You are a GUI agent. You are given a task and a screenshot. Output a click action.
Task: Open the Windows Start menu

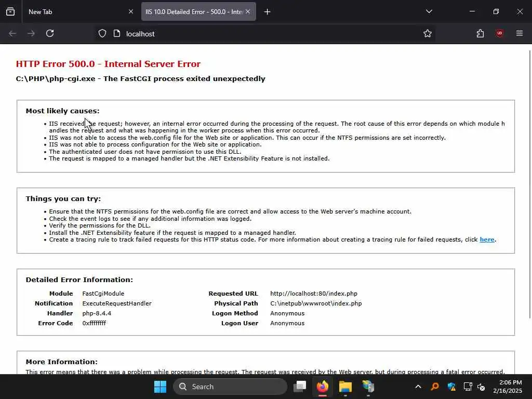pos(160,387)
